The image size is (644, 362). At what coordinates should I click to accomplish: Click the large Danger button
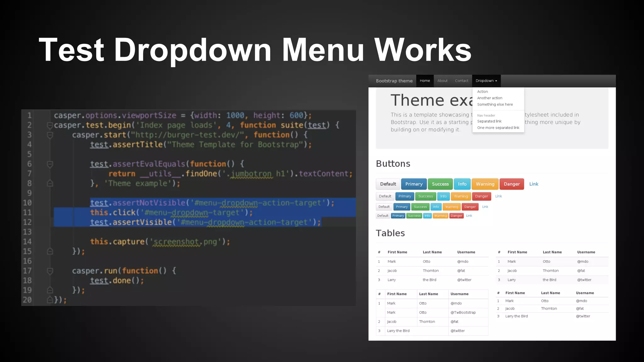(512, 184)
